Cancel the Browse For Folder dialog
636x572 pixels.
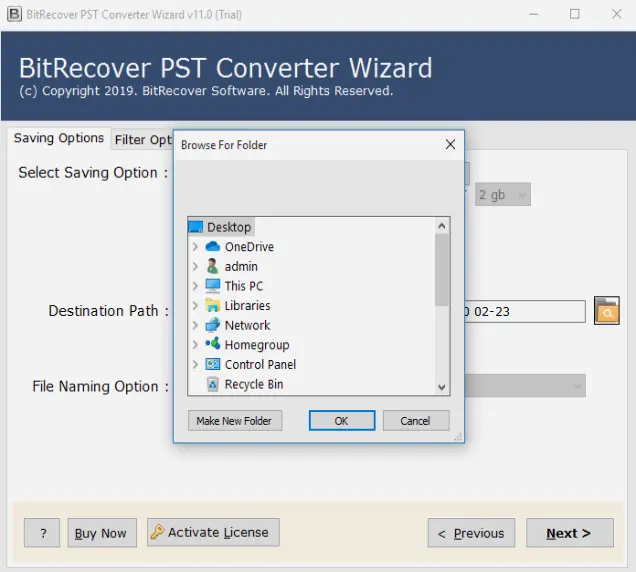pyautogui.click(x=415, y=421)
